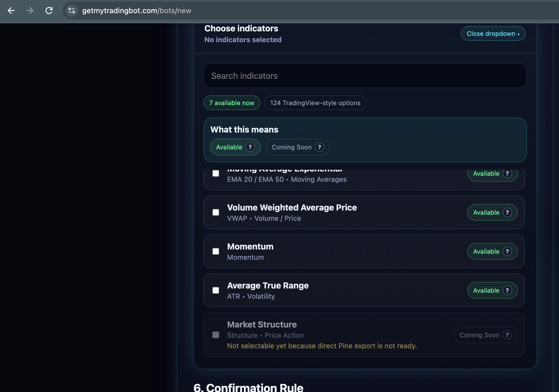
Task: Click Coming Soon badge on Market Structure
Action: pyautogui.click(x=486, y=335)
